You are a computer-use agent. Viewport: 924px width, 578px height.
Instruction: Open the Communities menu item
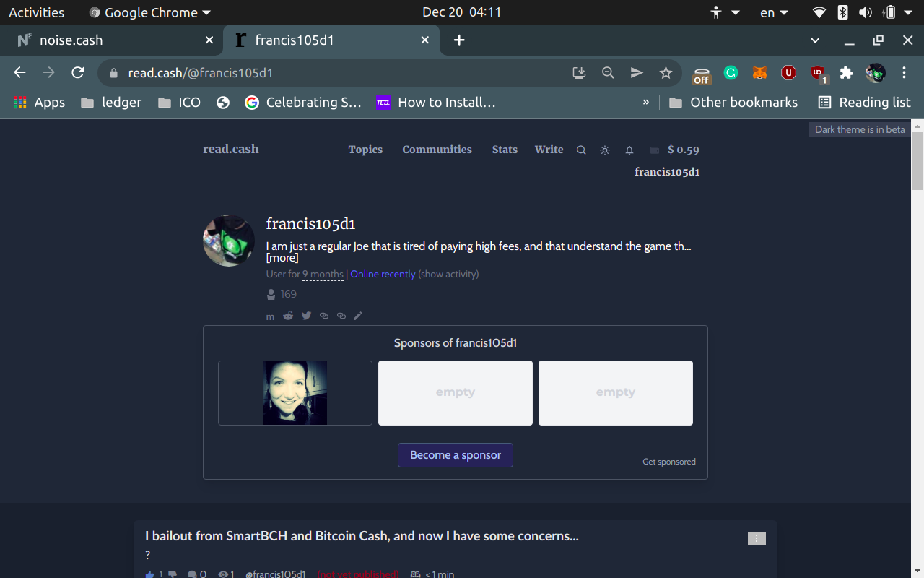click(437, 150)
